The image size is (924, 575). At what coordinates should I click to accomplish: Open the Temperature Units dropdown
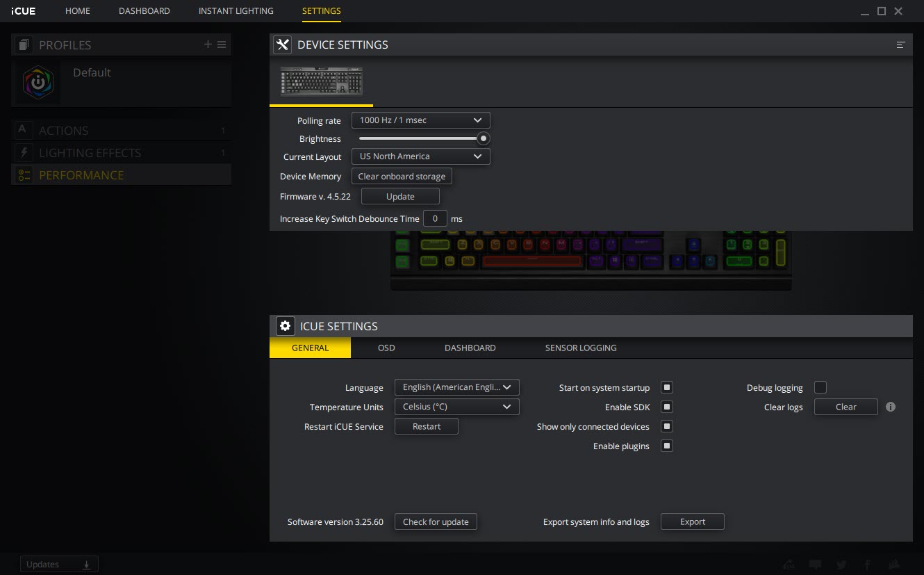coord(457,407)
